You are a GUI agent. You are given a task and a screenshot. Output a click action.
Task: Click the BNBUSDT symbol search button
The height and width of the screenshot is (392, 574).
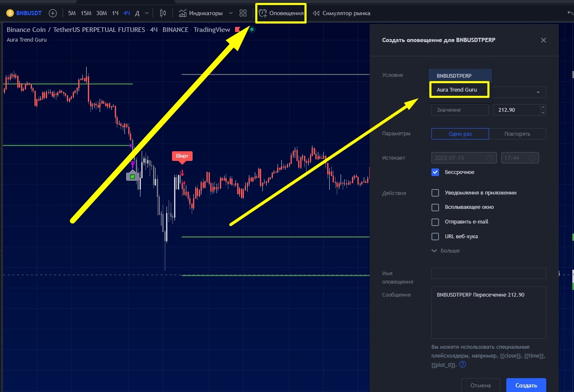point(24,13)
